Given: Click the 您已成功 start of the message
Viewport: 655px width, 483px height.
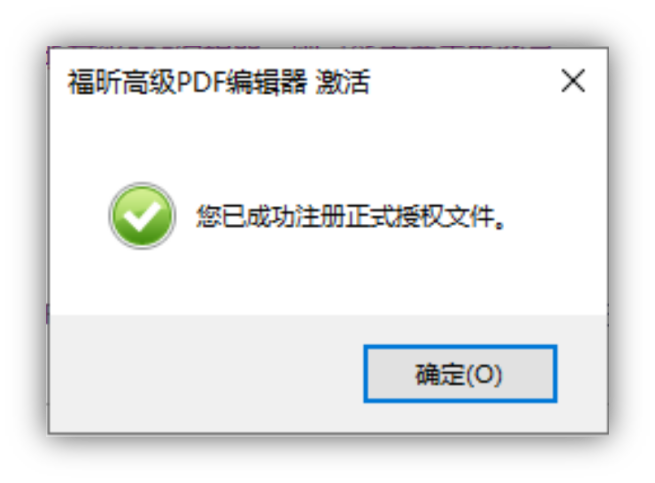Looking at the screenshot, I should pyautogui.click(x=246, y=216).
